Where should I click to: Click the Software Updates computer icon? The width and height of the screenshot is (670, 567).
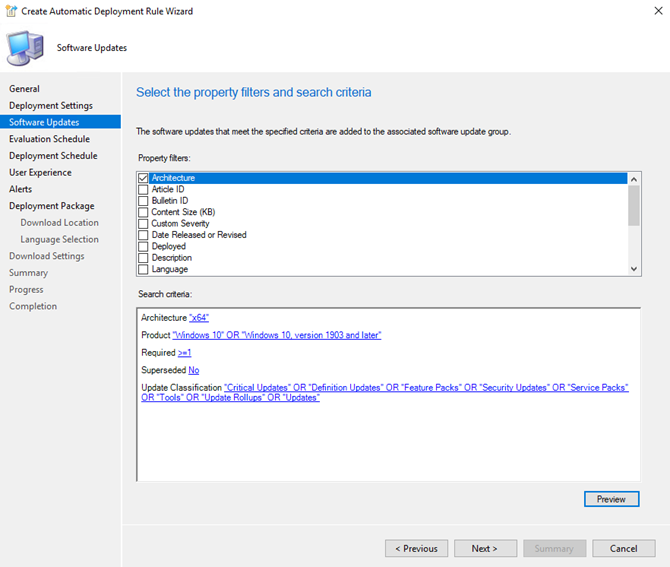pos(25,48)
